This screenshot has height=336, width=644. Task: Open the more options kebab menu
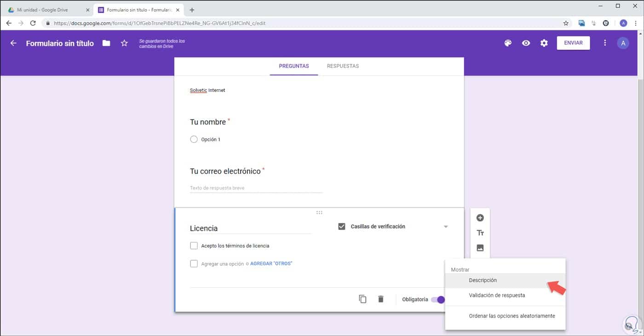tap(605, 43)
